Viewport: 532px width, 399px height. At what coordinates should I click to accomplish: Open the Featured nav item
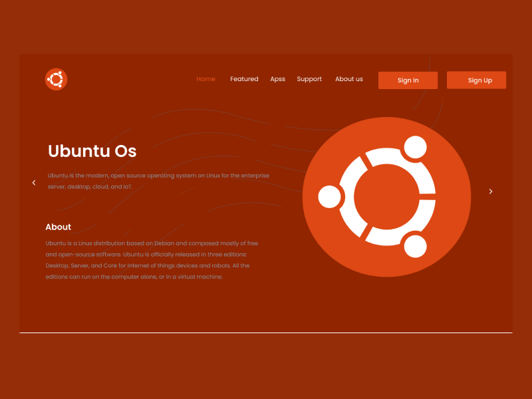tap(244, 79)
